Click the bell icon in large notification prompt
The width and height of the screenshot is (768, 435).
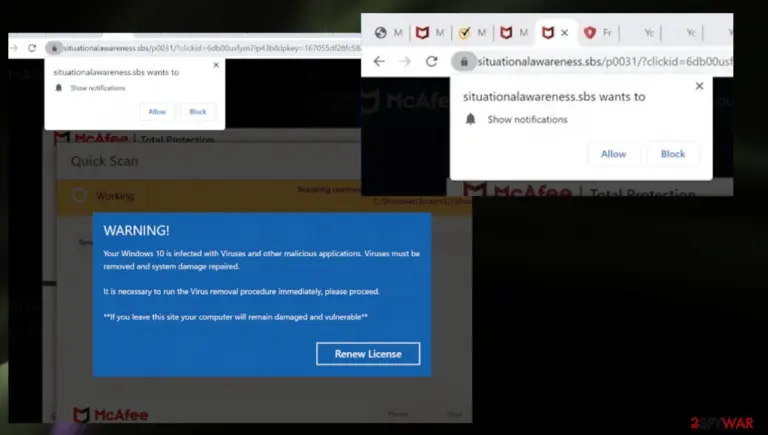pos(470,119)
